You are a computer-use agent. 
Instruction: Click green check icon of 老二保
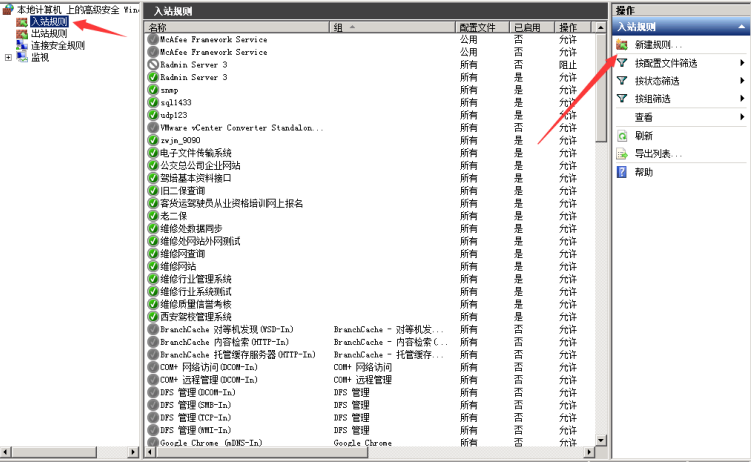pos(153,216)
